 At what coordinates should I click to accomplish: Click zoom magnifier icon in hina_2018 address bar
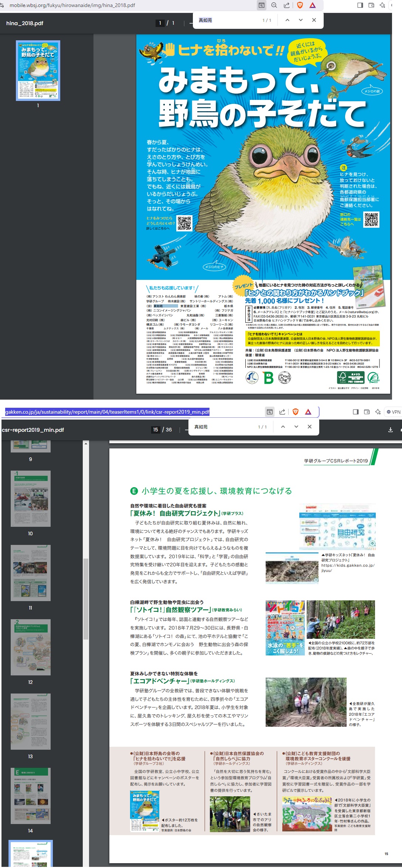click(x=274, y=5)
